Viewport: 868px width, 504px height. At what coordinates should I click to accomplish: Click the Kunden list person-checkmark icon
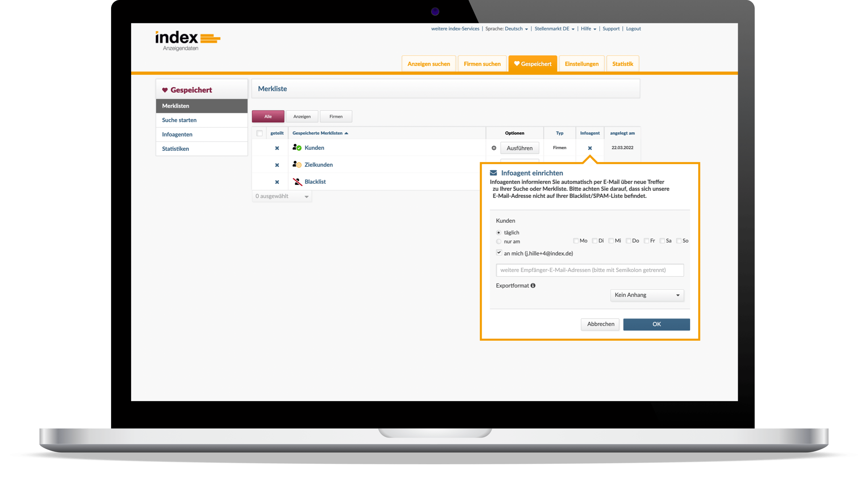pyautogui.click(x=297, y=147)
